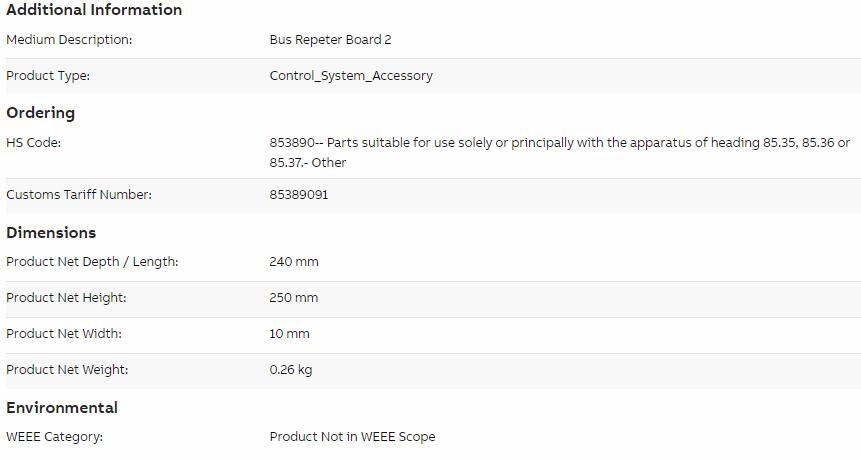Select the 0.26 kg weight value
This screenshot has height=460, width=861.
290,370
